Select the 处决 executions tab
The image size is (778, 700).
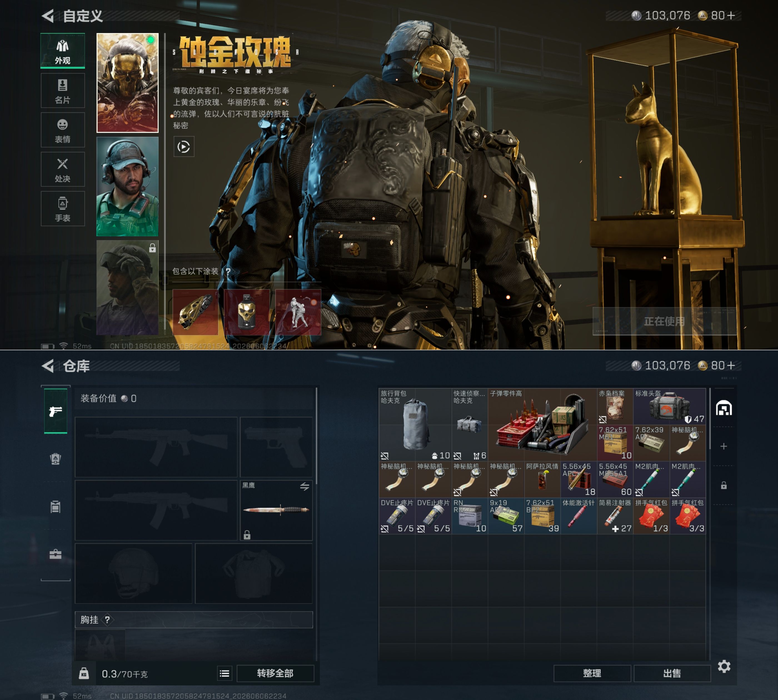coord(63,169)
